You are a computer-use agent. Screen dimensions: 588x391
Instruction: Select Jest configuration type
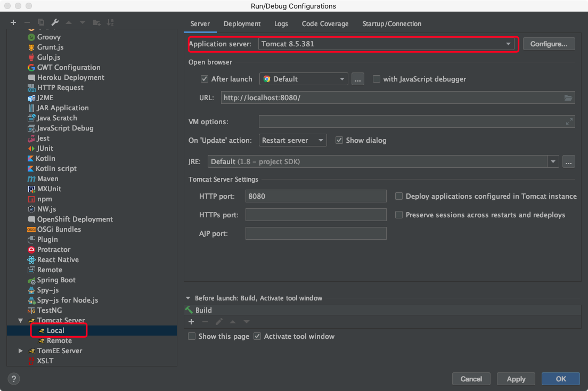43,139
